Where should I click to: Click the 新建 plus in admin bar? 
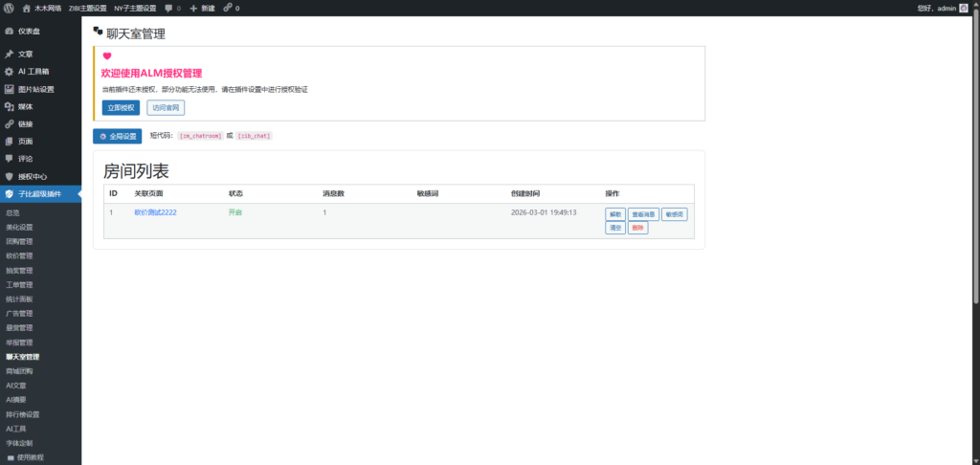click(x=202, y=8)
